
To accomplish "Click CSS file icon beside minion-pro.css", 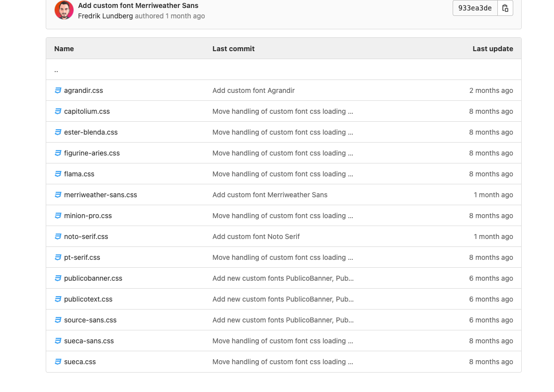I will point(58,216).
